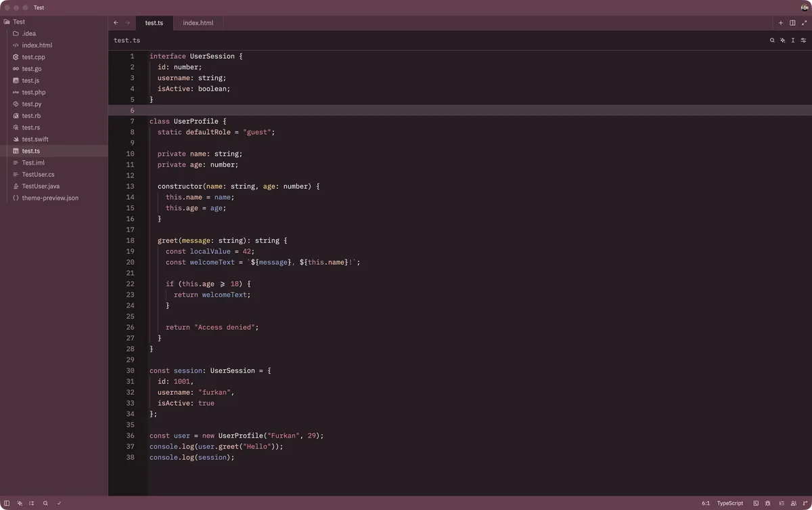Open test.cpp in the project panel
The width and height of the screenshot is (812, 510).
54,57
